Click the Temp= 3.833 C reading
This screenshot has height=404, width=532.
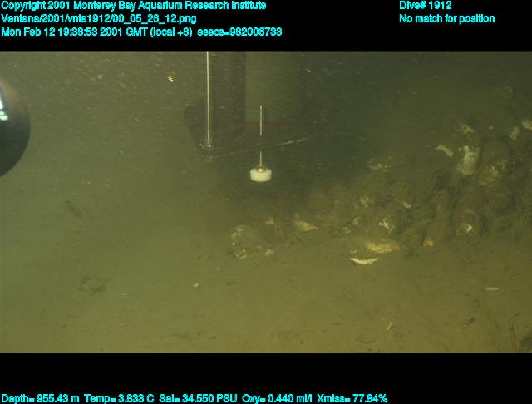click(119, 398)
